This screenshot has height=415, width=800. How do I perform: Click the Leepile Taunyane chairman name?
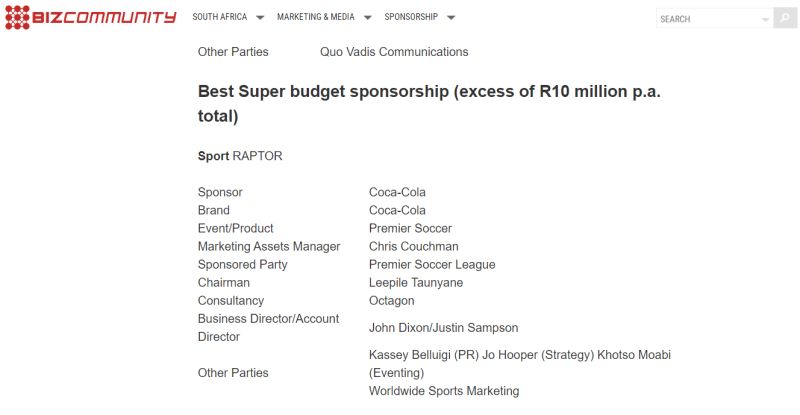click(416, 282)
